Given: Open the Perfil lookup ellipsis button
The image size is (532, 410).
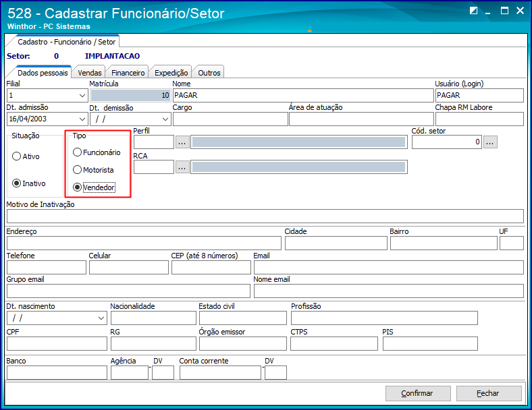Looking at the screenshot, I should (x=182, y=142).
